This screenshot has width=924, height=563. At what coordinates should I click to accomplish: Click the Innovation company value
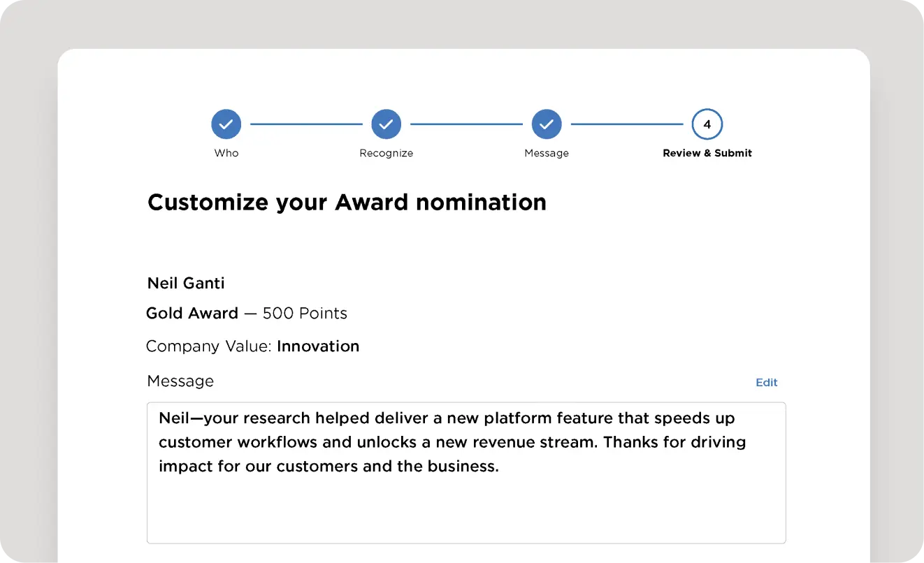(318, 346)
